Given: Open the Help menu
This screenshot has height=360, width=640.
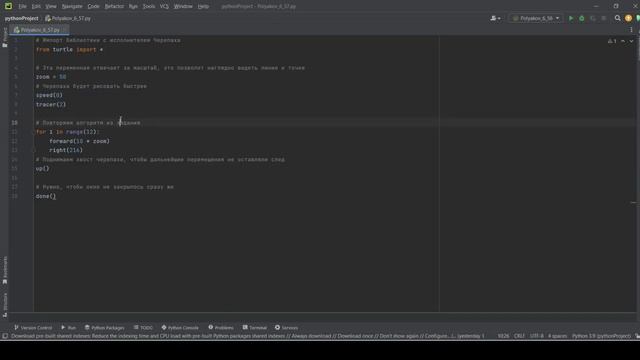Looking at the screenshot, I should [x=203, y=6].
